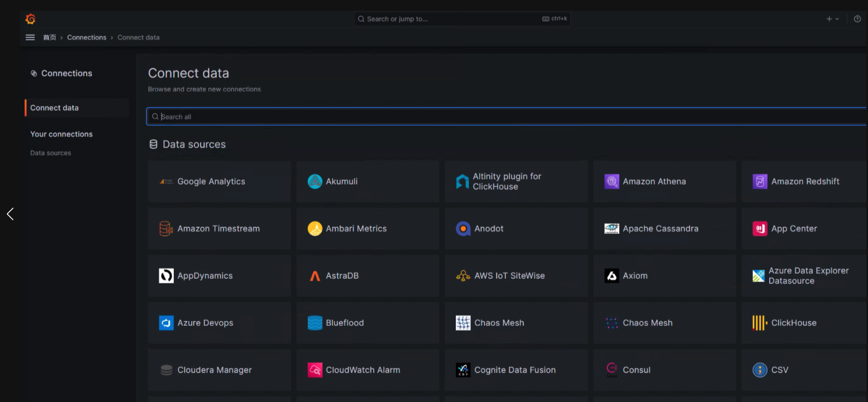Image resolution: width=868 pixels, height=402 pixels.
Task: Open the hamburger navigation menu
Action: (30, 37)
